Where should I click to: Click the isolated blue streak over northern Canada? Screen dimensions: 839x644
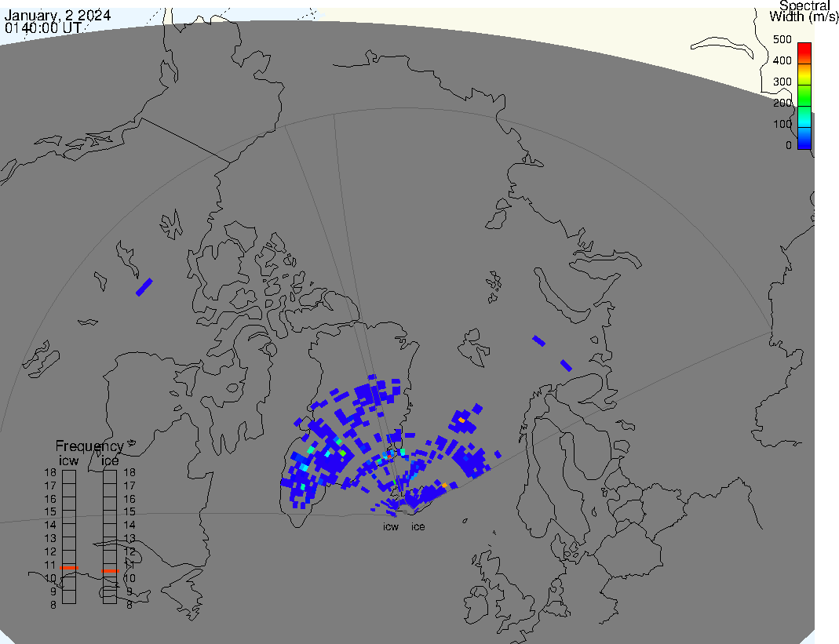[144, 287]
